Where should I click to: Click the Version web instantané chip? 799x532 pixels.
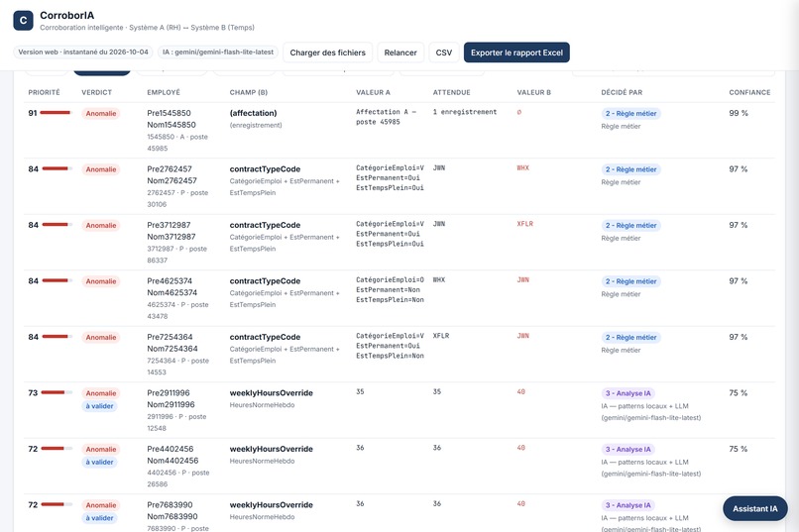point(83,52)
